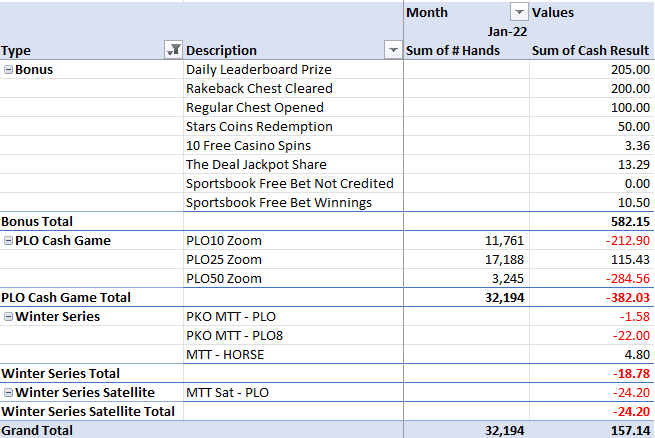Collapse the Winter Series Satellite group
Screen dimensions: 655x438
(x=8, y=392)
